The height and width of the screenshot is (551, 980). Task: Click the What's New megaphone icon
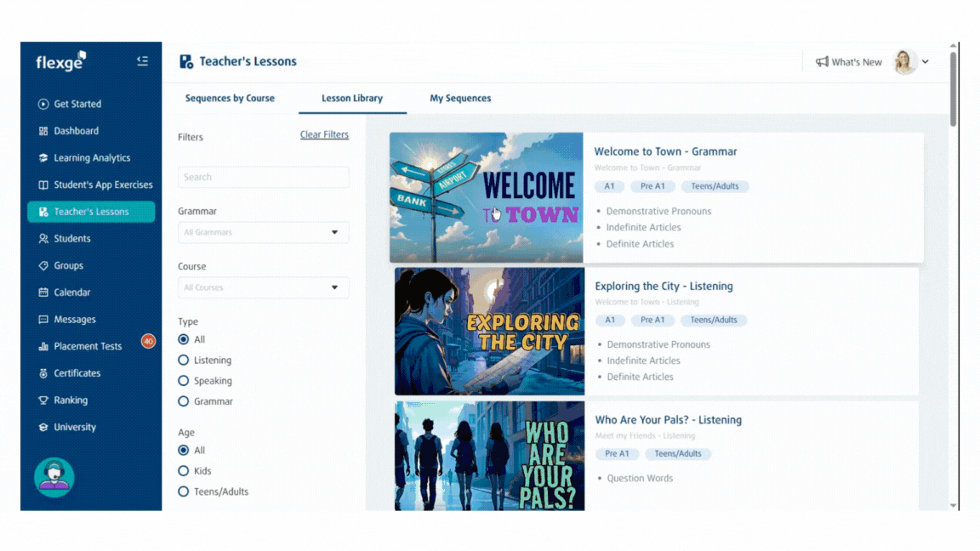point(822,62)
